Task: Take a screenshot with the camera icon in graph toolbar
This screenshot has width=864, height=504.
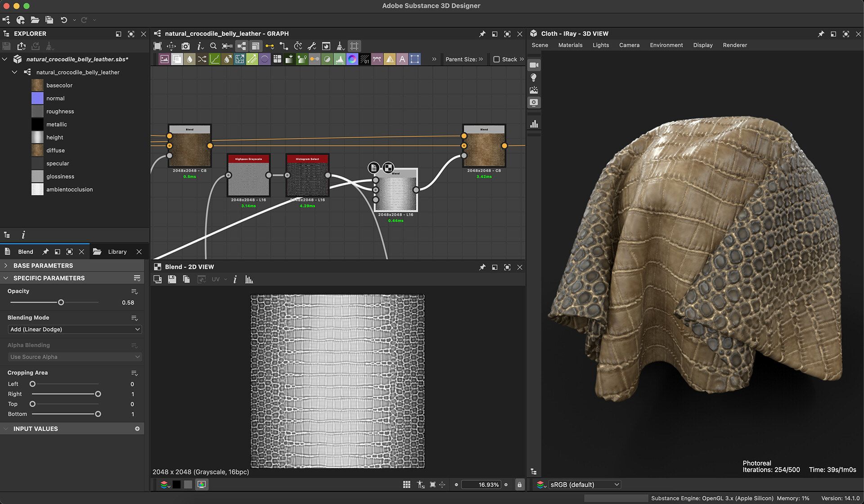Action: point(185,45)
